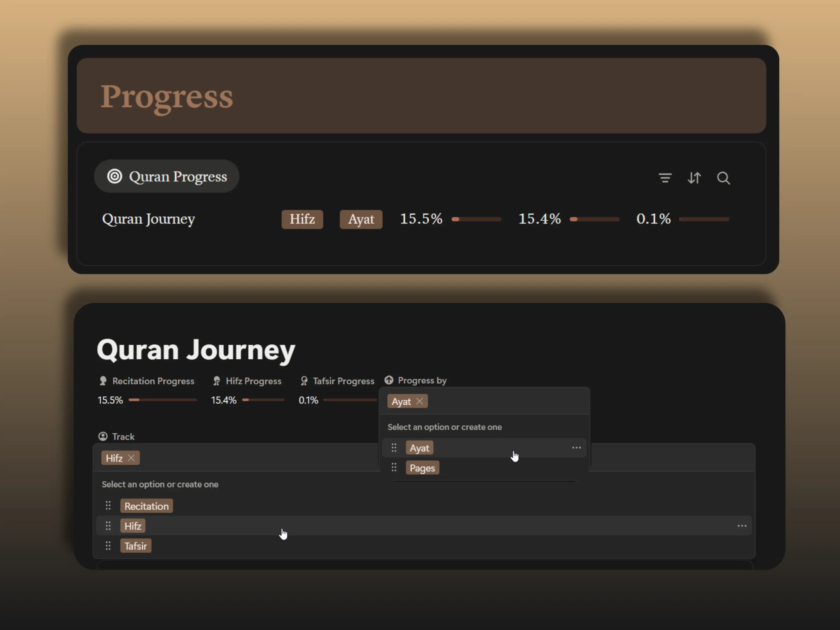Select the Pages option in dropdown
840x630 pixels.
[x=422, y=468]
